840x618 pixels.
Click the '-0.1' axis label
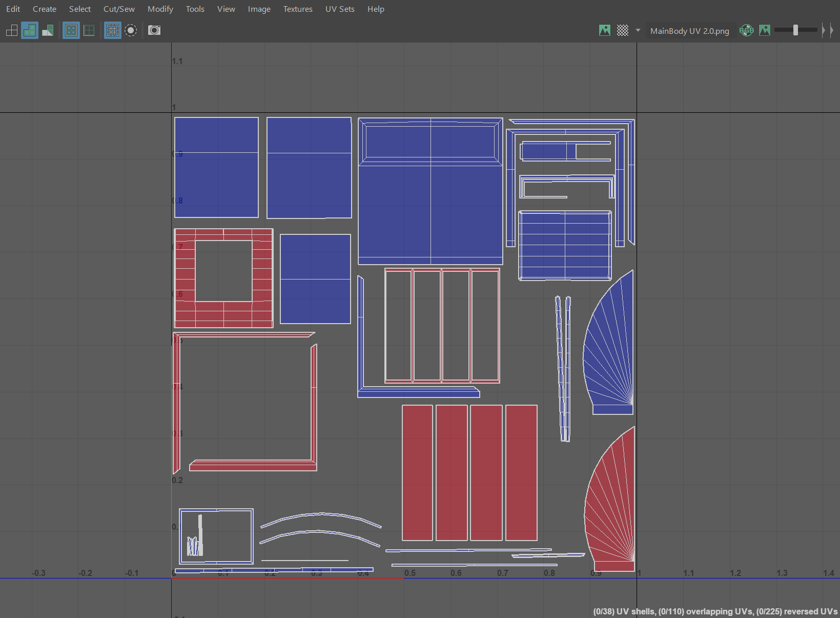[132, 573]
